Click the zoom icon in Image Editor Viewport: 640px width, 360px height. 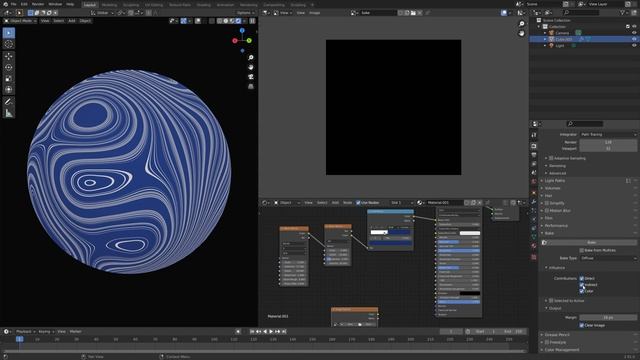(521, 24)
